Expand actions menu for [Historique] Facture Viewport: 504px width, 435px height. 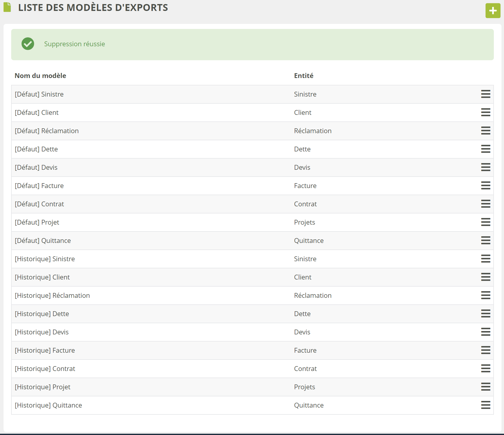(485, 350)
